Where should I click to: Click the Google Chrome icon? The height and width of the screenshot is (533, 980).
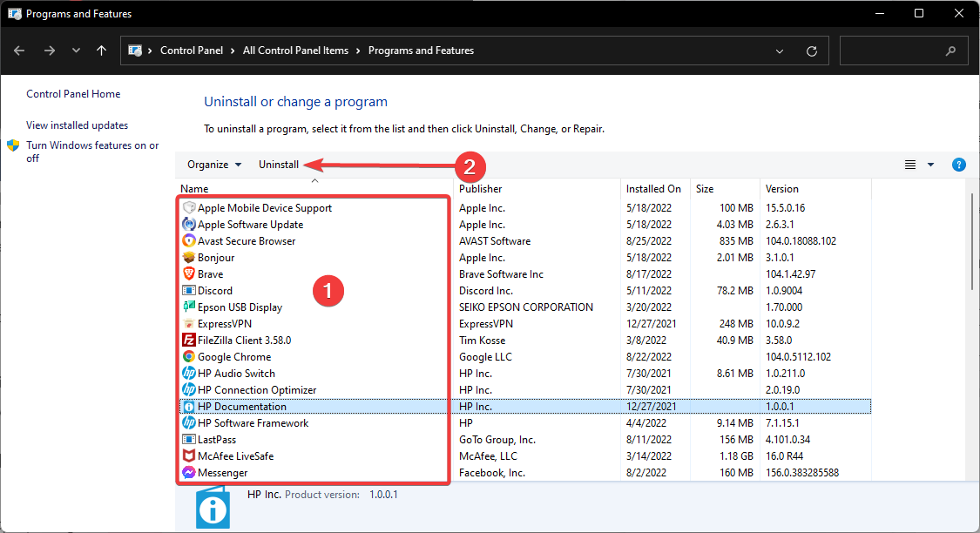coord(189,357)
